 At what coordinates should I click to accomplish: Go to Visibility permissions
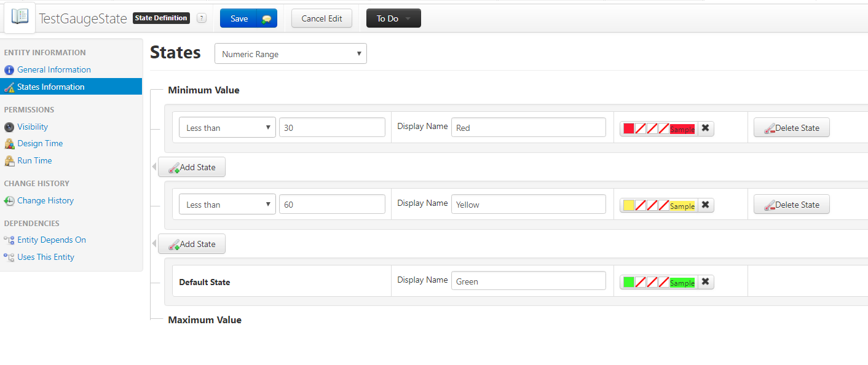[x=33, y=127]
